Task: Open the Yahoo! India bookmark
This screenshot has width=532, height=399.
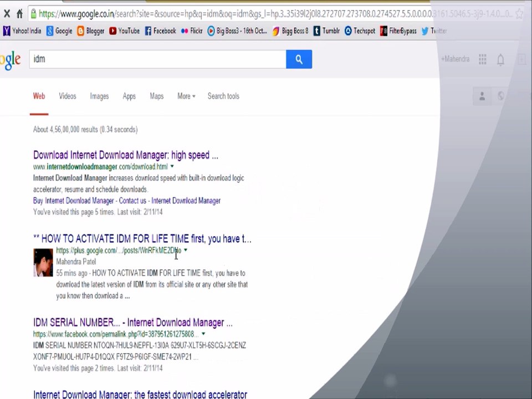Action: 22,31
